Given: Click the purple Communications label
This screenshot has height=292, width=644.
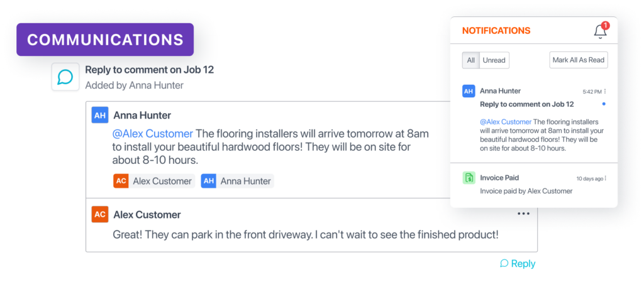Looking at the screenshot, I should [105, 40].
